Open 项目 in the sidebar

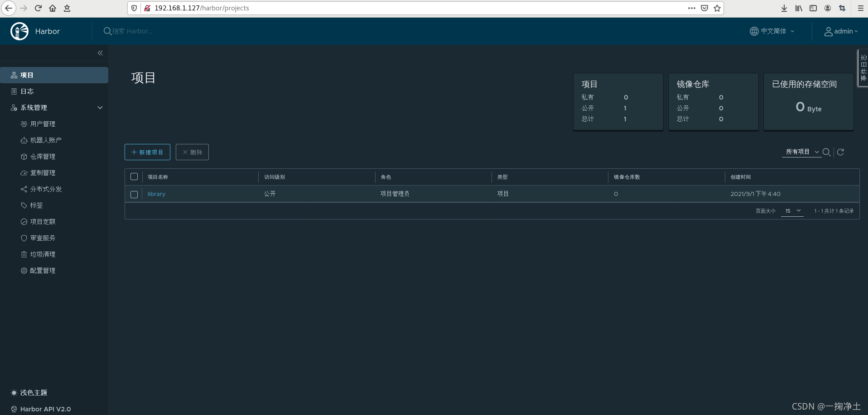[54, 75]
